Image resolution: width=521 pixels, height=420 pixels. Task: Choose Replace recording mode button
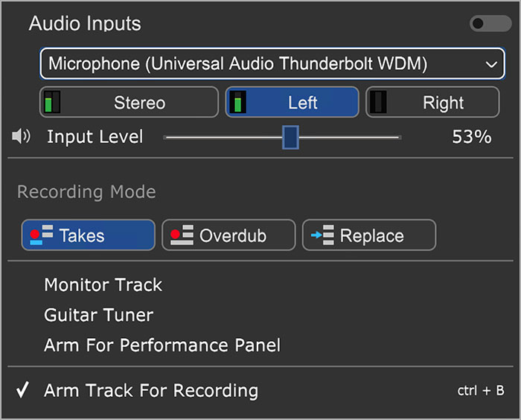(x=369, y=235)
